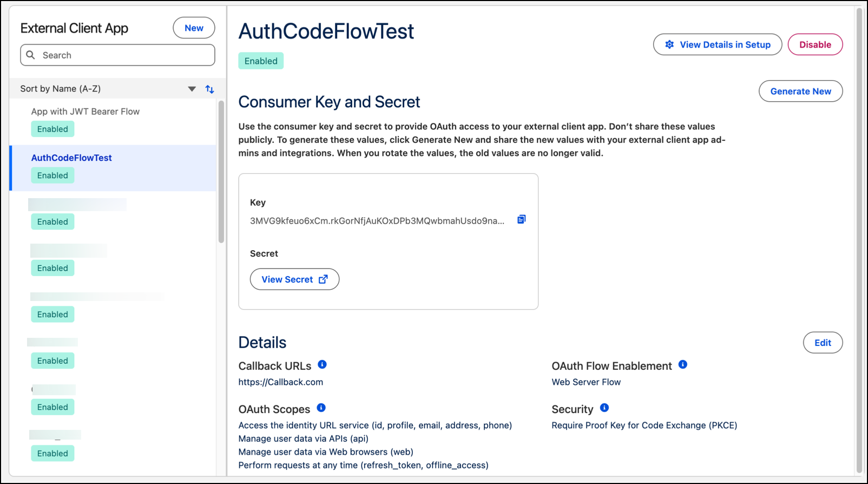
Task: Click the app list scrollbar
Action: click(x=221, y=172)
